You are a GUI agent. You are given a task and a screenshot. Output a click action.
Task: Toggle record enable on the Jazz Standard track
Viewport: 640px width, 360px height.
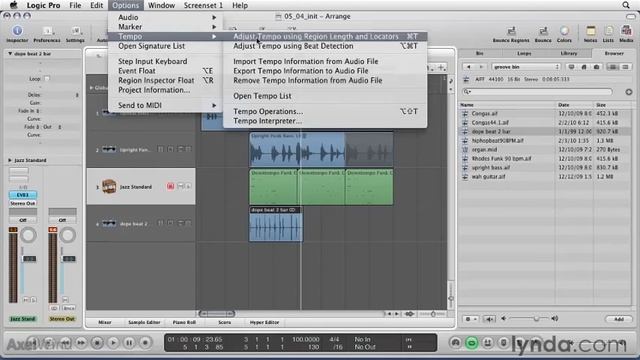pyautogui.click(x=170, y=187)
